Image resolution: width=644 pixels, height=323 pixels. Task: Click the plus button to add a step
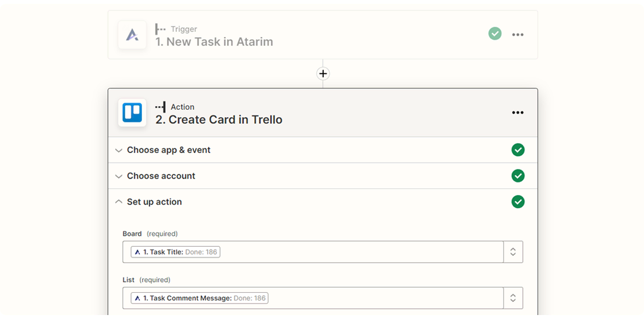click(x=323, y=73)
